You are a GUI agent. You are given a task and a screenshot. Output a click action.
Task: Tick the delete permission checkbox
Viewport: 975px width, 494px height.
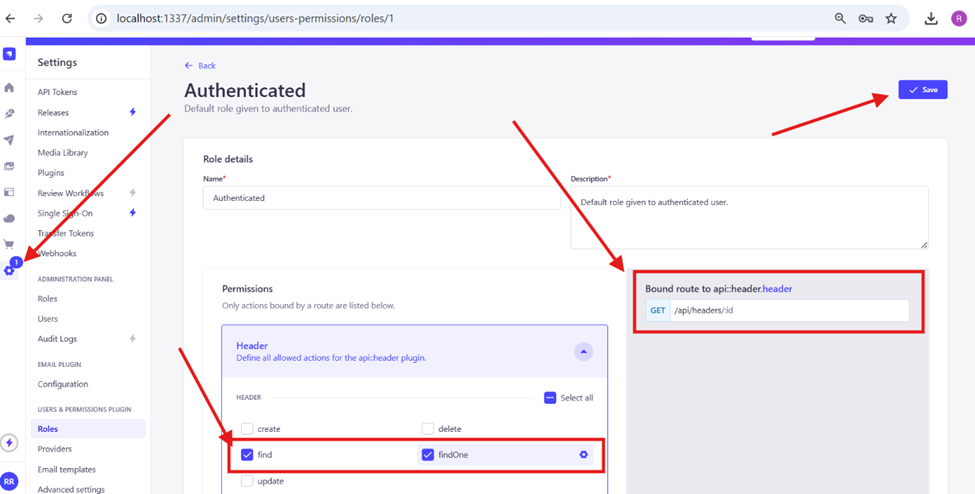[428, 429]
